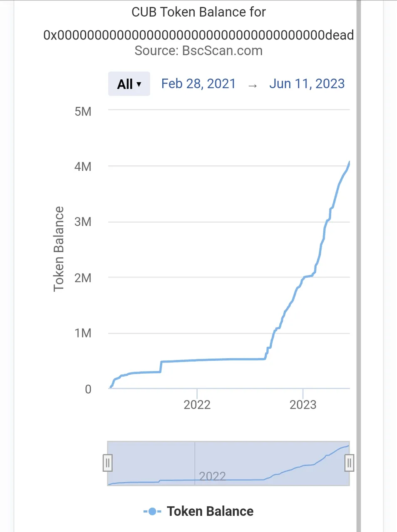Click the 2M y-axis label

point(83,278)
